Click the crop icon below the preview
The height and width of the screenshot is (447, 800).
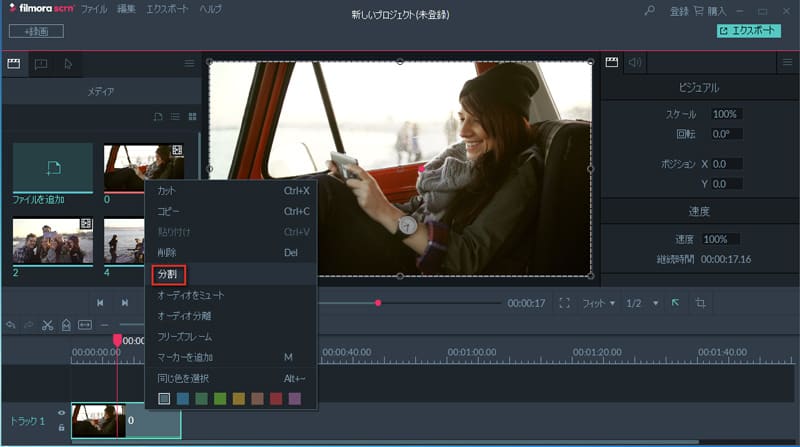701,302
